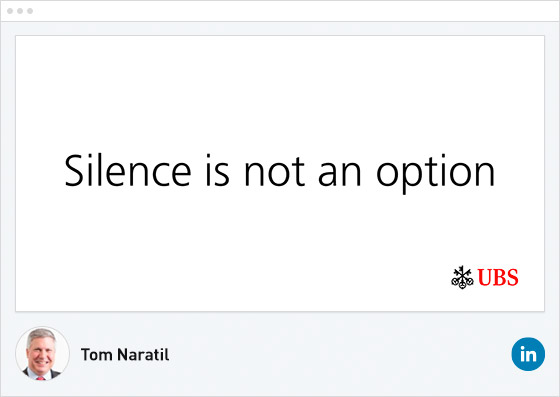Open Tom Naratil's profile photo
The width and height of the screenshot is (560, 397).
[x=42, y=353]
